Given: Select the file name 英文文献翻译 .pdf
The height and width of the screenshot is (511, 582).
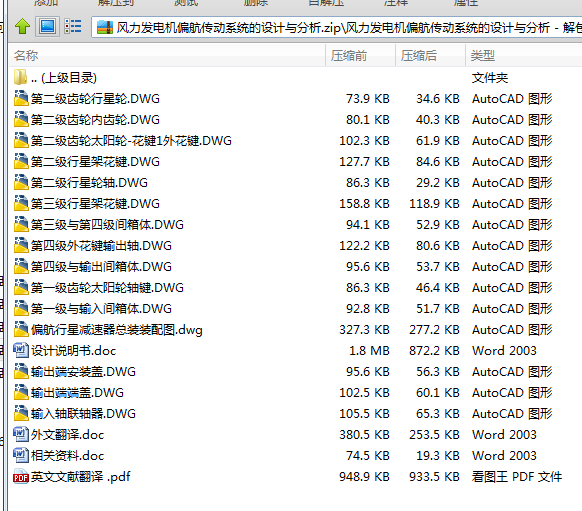Looking at the screenshot, I should (81, 476).
